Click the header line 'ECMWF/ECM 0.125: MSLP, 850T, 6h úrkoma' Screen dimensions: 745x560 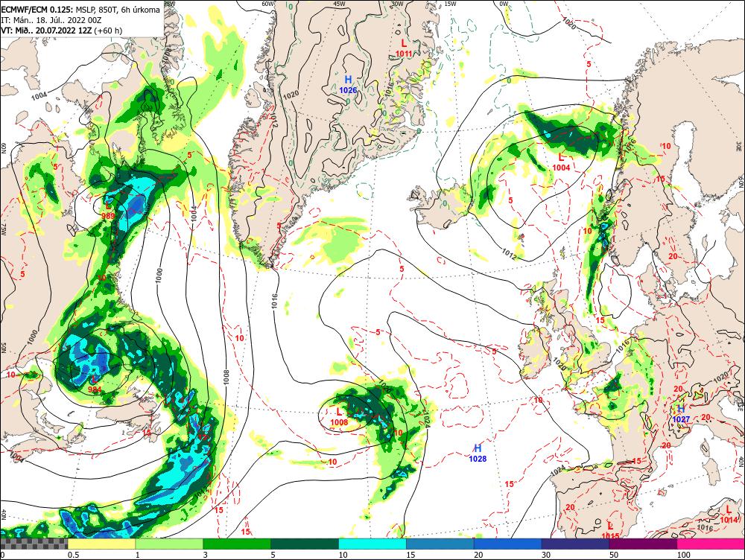pyautogui.click(x=80, y=10)
